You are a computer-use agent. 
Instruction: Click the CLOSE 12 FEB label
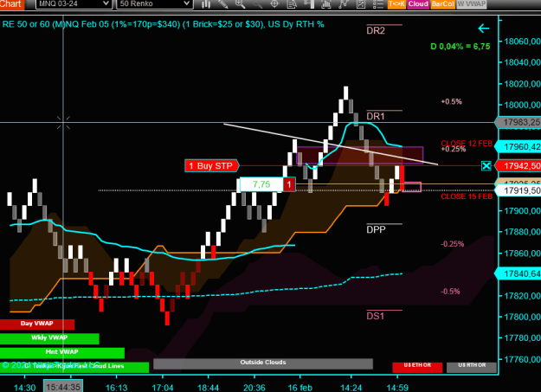pos(467,144)
